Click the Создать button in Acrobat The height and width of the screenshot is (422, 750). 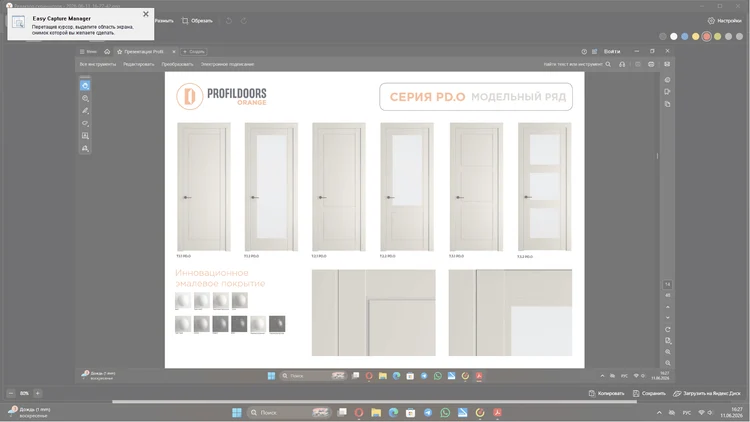[194, 52]
